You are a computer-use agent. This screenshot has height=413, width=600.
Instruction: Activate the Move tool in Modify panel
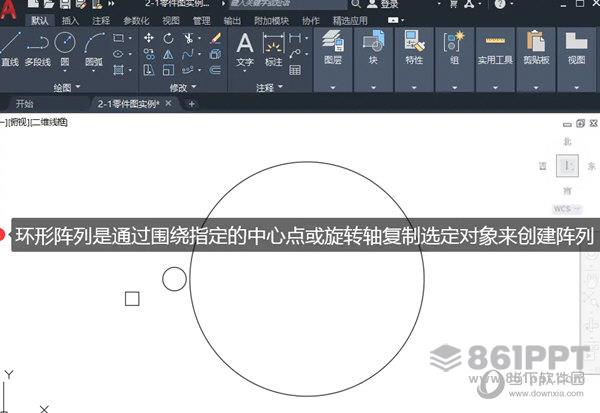[x=149, y=38]
